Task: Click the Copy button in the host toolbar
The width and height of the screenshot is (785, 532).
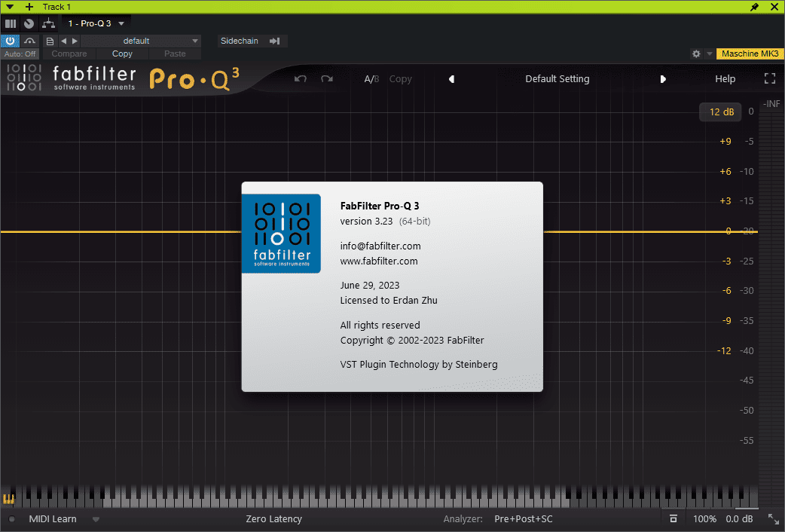Action: coord(121,54)
